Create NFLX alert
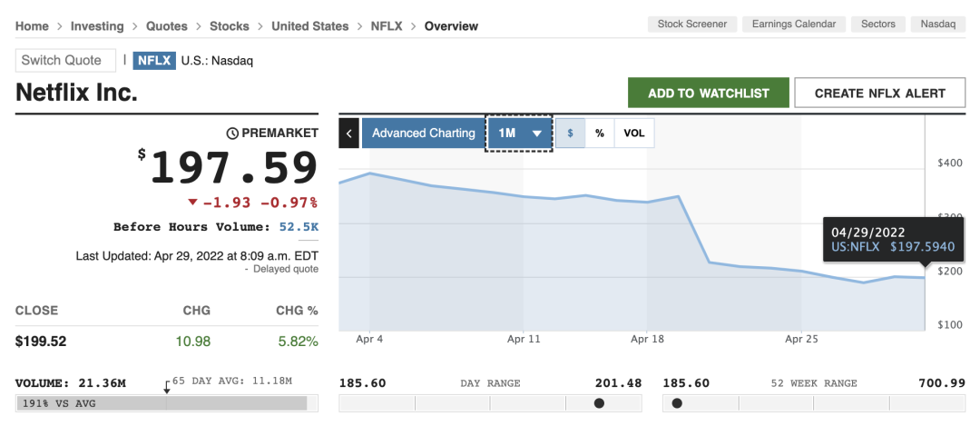Image resolution: width=980 pixels, height=426 pixels. tap(879, 93)
